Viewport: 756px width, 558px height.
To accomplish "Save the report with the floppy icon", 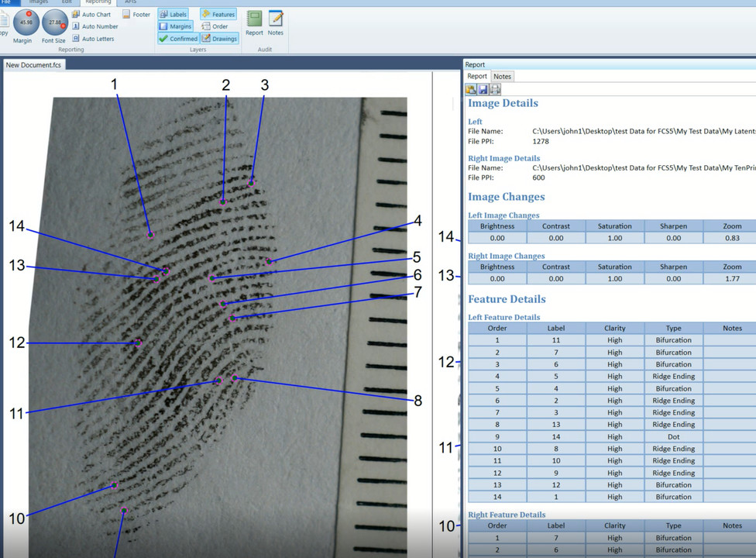I will pyautogui.click(x=483, y=89).
